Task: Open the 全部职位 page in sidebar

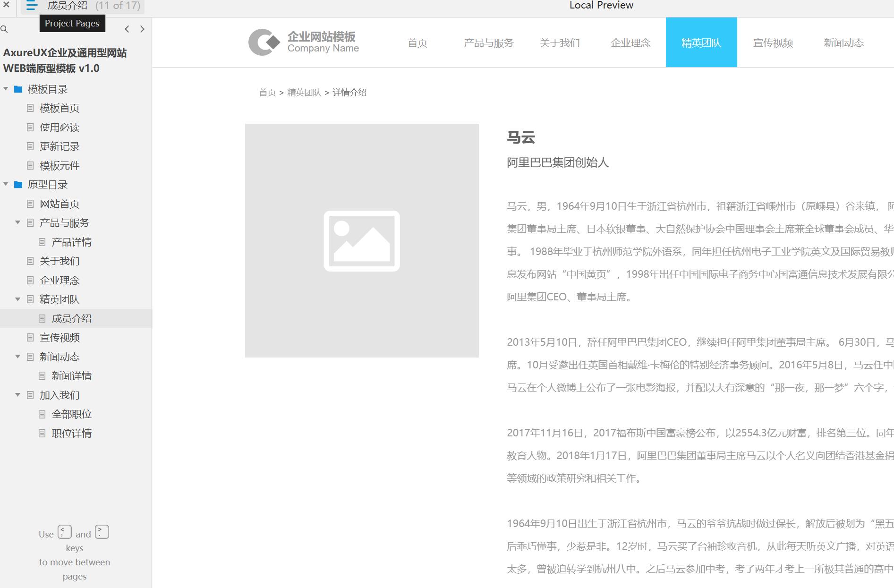Action: [x=72, y=414]
